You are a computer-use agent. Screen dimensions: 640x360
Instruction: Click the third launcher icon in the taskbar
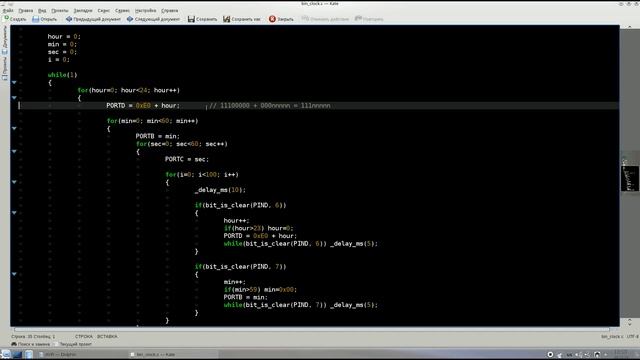[x=29, y=354]
